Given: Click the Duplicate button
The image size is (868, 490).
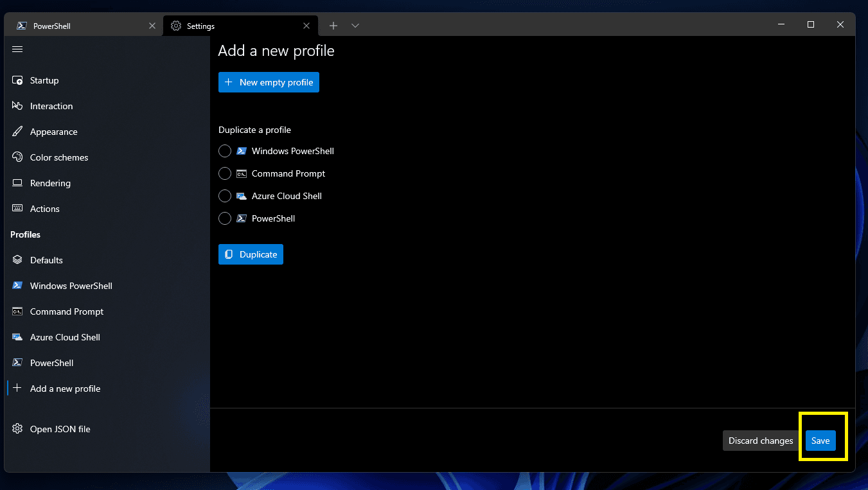Looking at the screenshot, I should click(251, 254).
